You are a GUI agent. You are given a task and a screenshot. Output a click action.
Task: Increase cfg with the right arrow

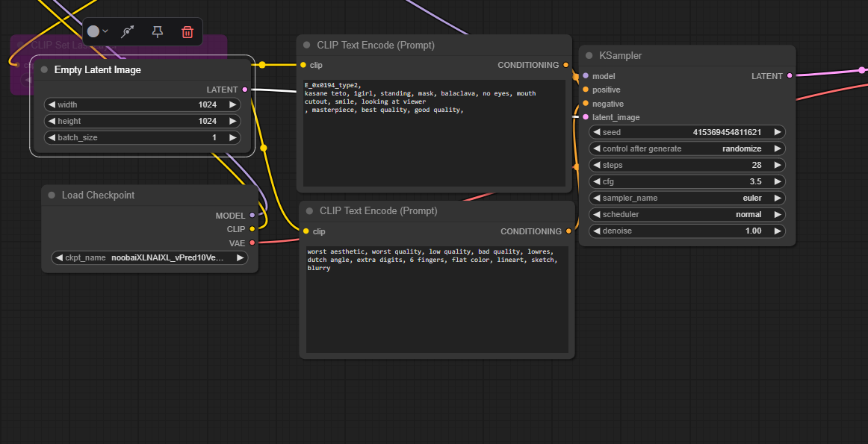point(777,181)
